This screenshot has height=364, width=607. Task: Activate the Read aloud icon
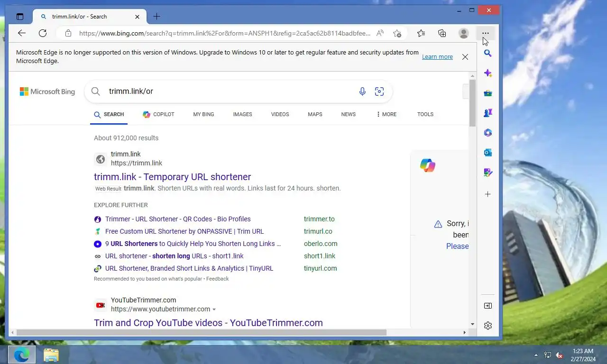point(380,33)
